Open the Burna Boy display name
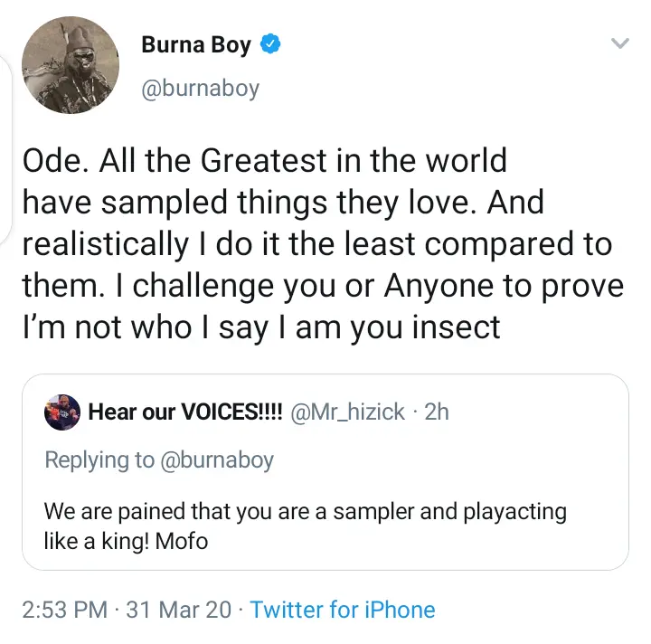This screenshot has height=644, width=651. click(196, 45)
